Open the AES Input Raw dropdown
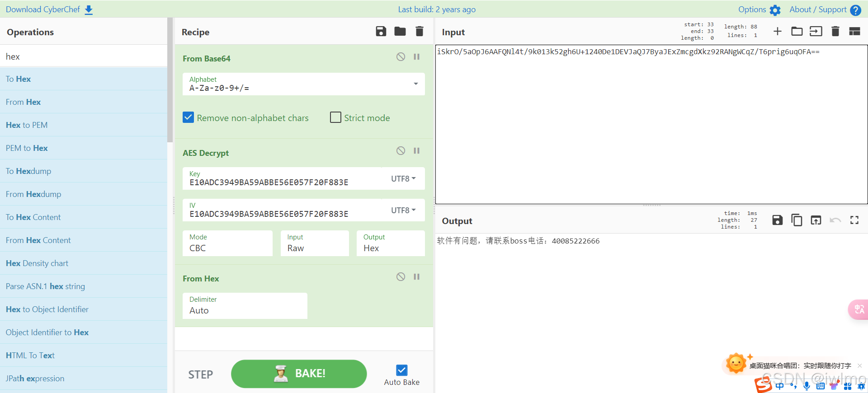 315,243
